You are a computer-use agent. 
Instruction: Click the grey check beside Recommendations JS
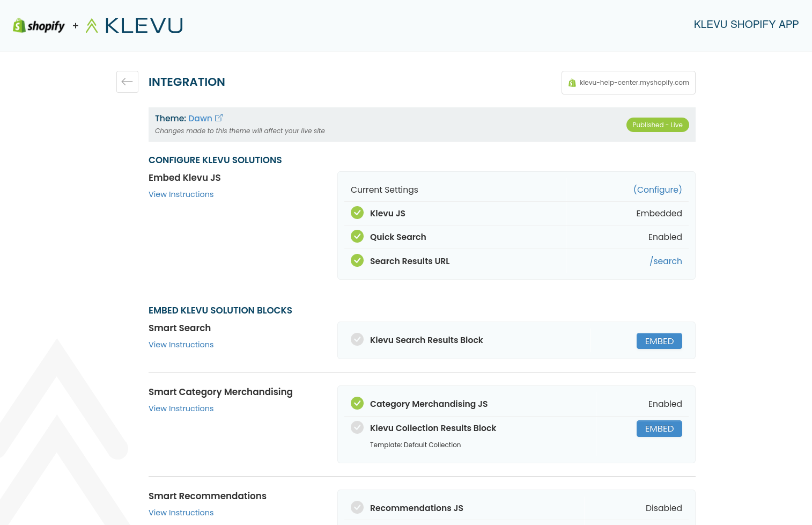pos(357,507)
